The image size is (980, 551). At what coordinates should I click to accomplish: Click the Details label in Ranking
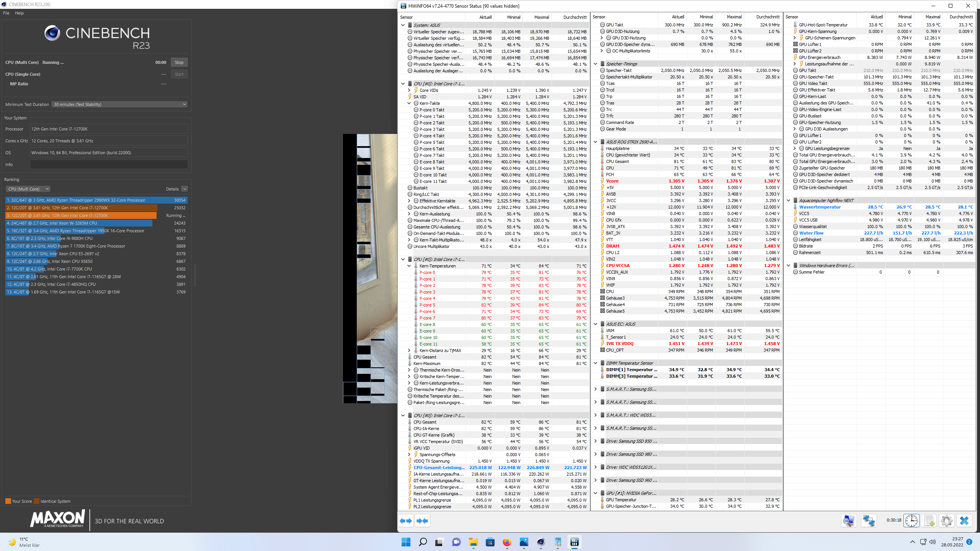[172, 189]
